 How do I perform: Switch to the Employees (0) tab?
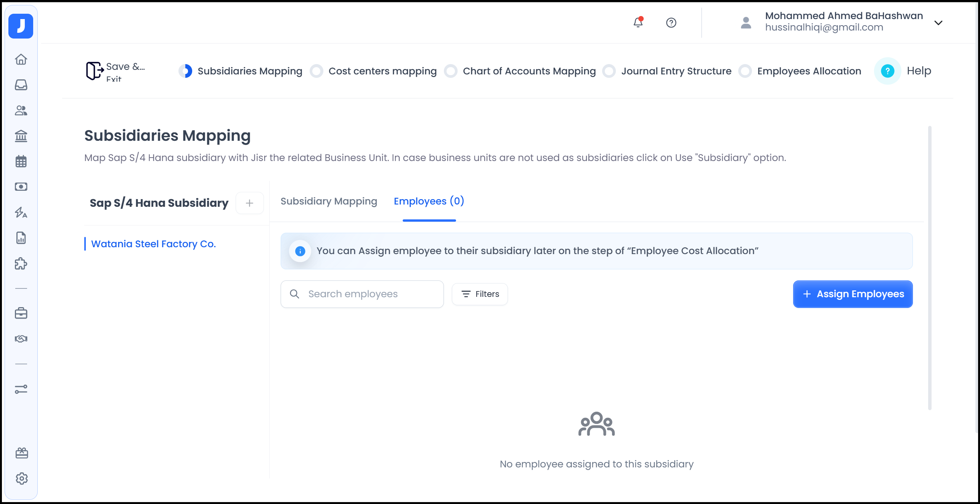429,201
